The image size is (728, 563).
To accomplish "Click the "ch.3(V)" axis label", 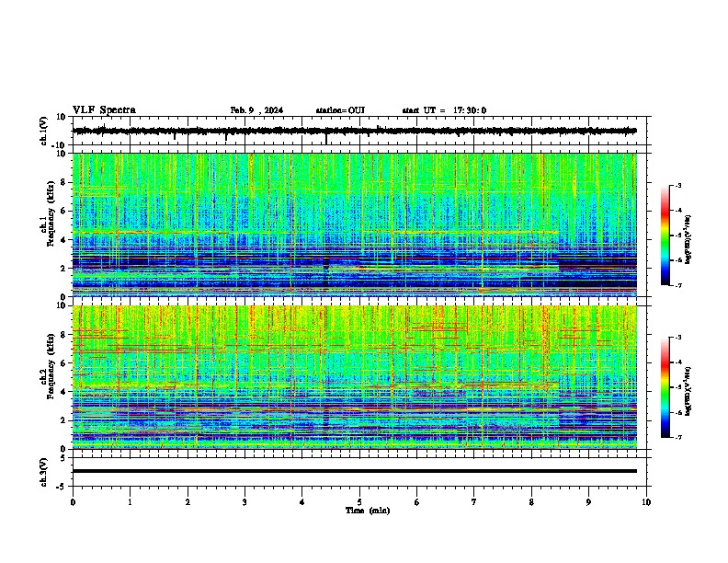I will click(x=44, y=472).
